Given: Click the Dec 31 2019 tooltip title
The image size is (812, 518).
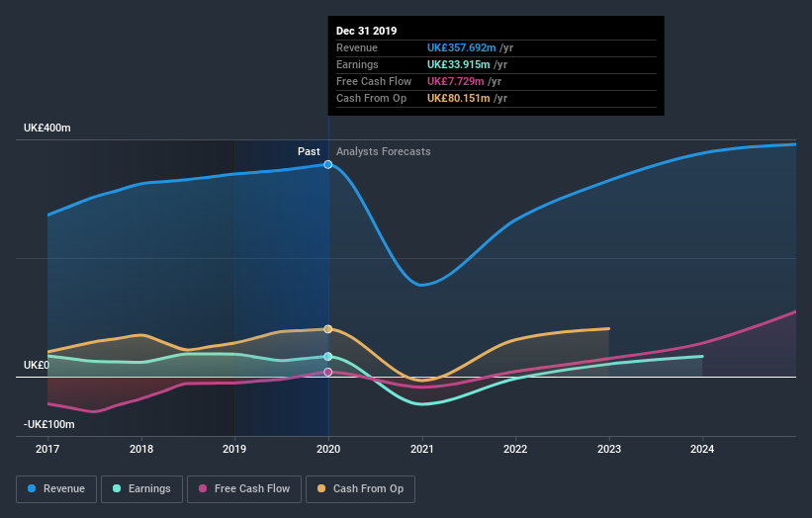Looking at the screenshot, I should click(x=366, y=31).
